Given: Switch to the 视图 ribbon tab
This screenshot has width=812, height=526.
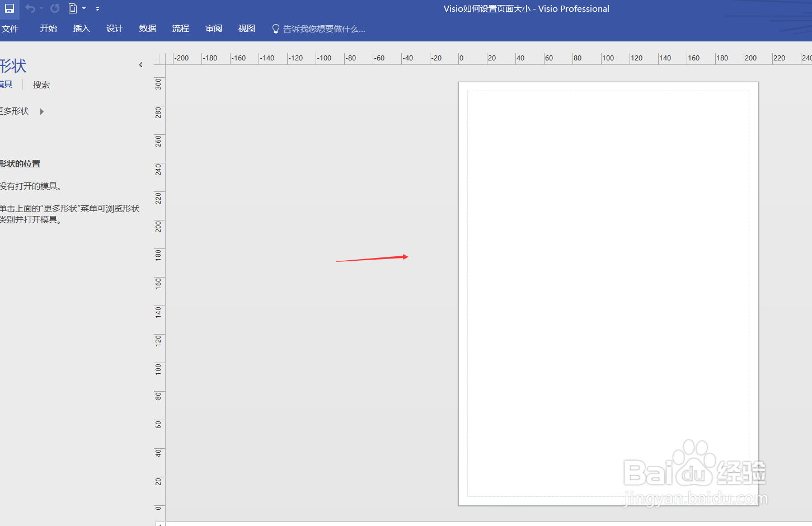Looking at the screenshot, I should tap(247, 29).
